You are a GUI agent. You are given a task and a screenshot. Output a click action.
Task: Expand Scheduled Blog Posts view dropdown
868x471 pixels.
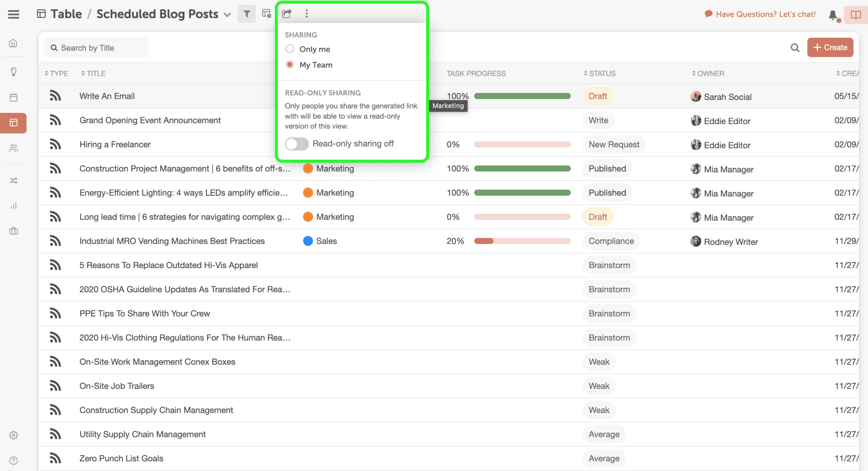pos(228,15)
